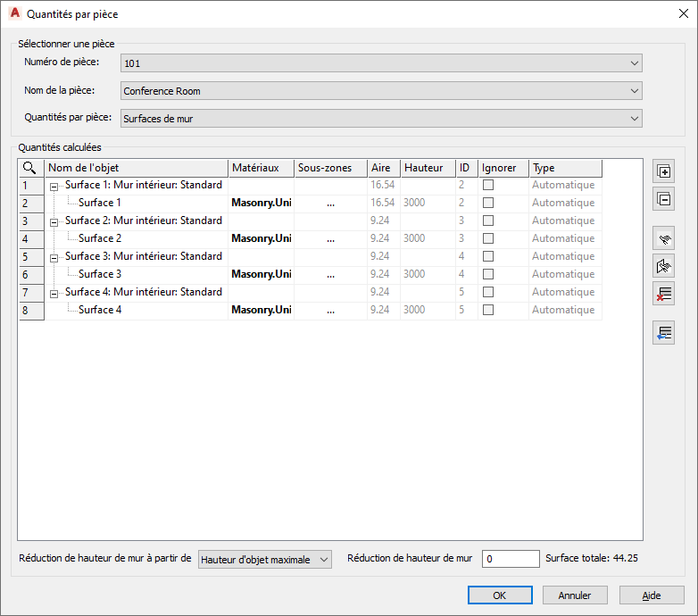This screenshot has width=698, height=616.
Task: Click the restore rows blue arrow icon
Action: (x=663, y=333)
